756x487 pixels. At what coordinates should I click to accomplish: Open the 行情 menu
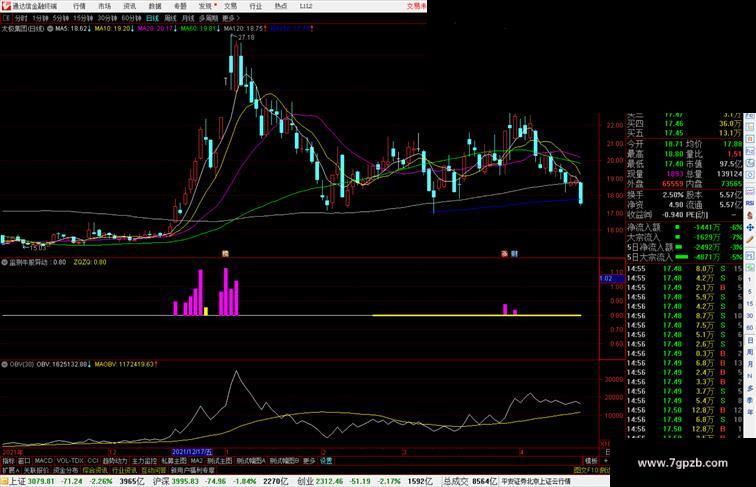pyautogui.click(x=79, y=6)
